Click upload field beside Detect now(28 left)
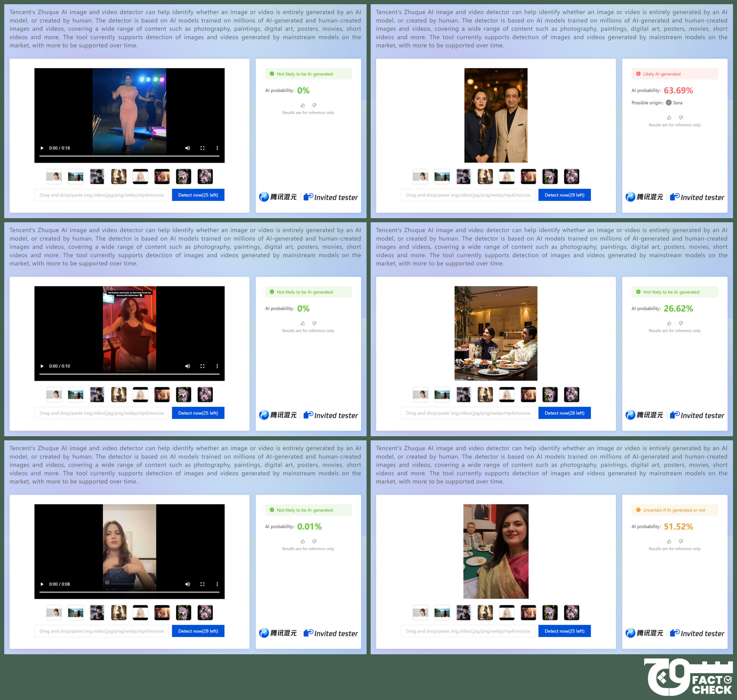 pyautogui.click(x=468, y=413)
